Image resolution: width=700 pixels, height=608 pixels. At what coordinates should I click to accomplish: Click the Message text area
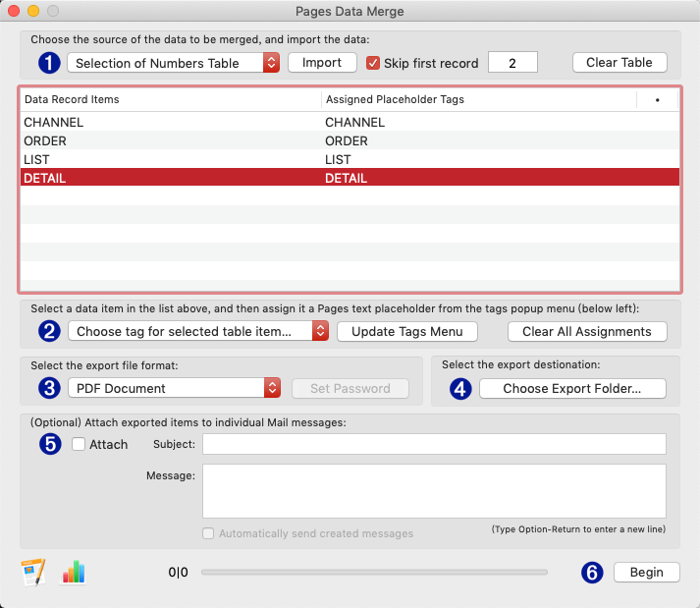click(434, 491)
